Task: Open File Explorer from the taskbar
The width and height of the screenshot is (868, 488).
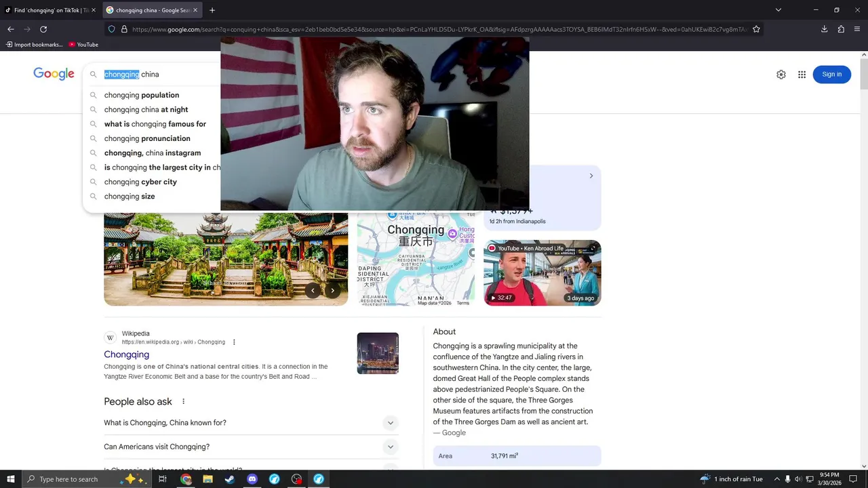Action: (208, 479)
